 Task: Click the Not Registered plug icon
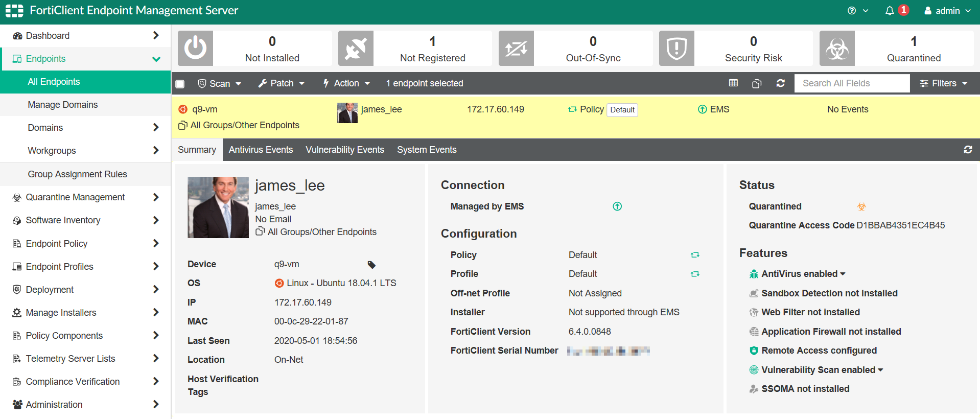point(356,48)
